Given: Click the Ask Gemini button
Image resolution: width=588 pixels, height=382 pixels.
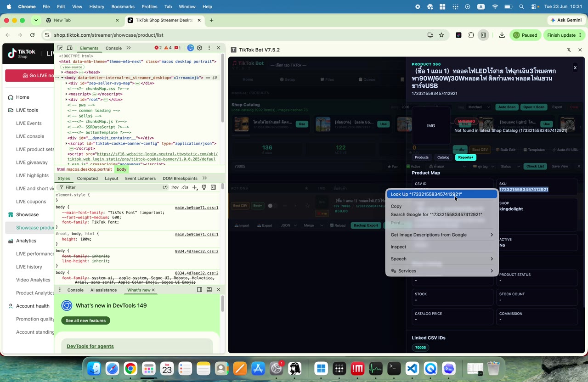Looking at the screenshot, I should (x=566, y=20).
